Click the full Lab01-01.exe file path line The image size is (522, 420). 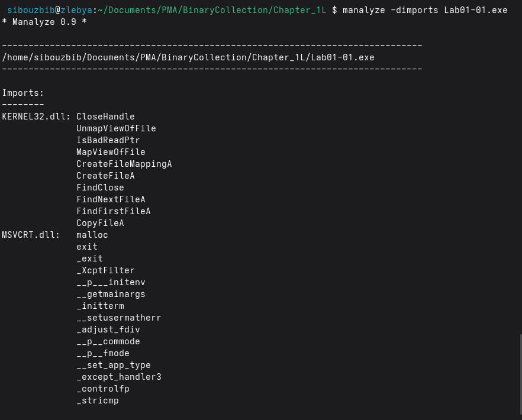(188, 57)
